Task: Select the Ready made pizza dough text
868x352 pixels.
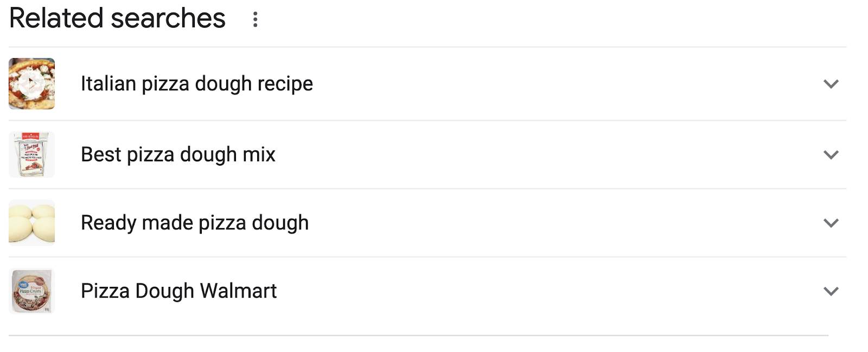Action: (x=194, y=223)
